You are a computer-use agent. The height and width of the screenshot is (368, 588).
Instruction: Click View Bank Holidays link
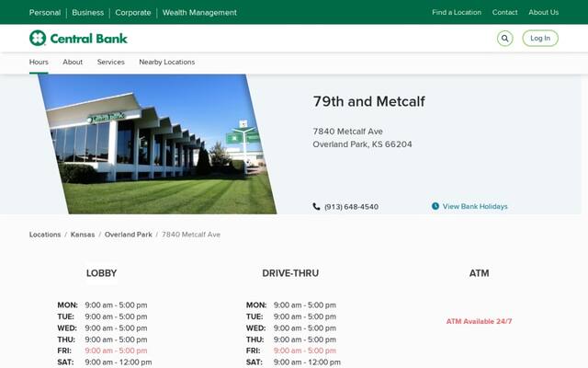point(475,206)
